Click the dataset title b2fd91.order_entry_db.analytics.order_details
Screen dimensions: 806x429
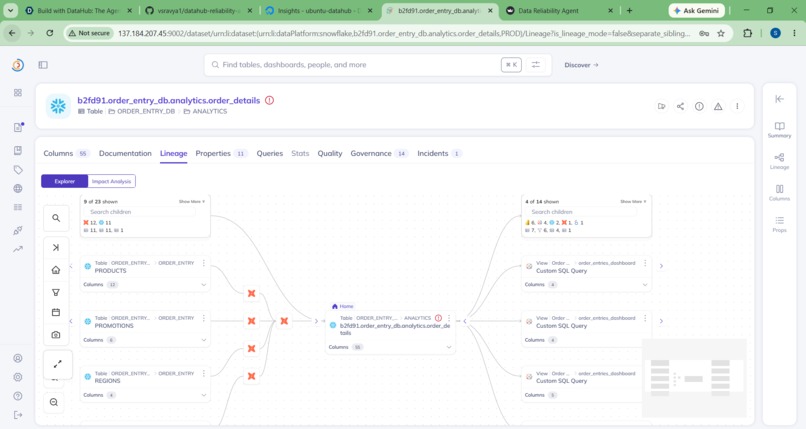tap(169, 100)
